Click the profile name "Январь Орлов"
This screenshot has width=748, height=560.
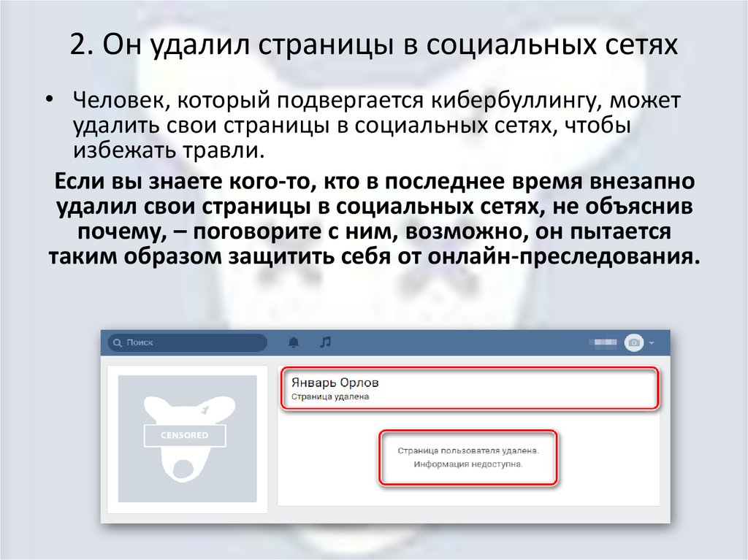click(335, 383)
